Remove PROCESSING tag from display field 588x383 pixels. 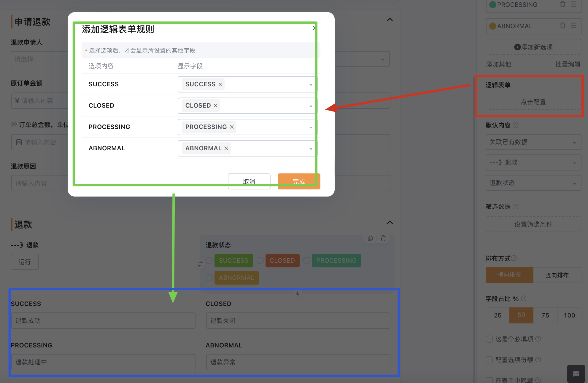point(232,127)
